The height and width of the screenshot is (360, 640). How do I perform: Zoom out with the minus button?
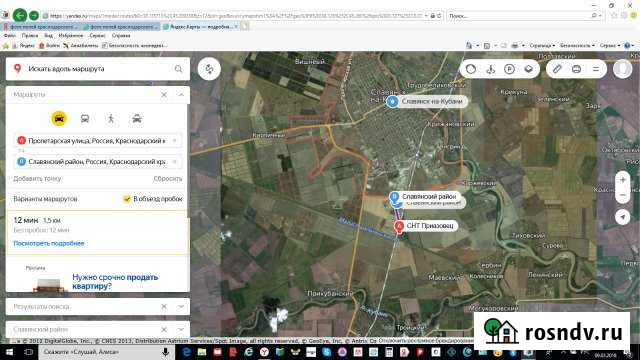623,196
